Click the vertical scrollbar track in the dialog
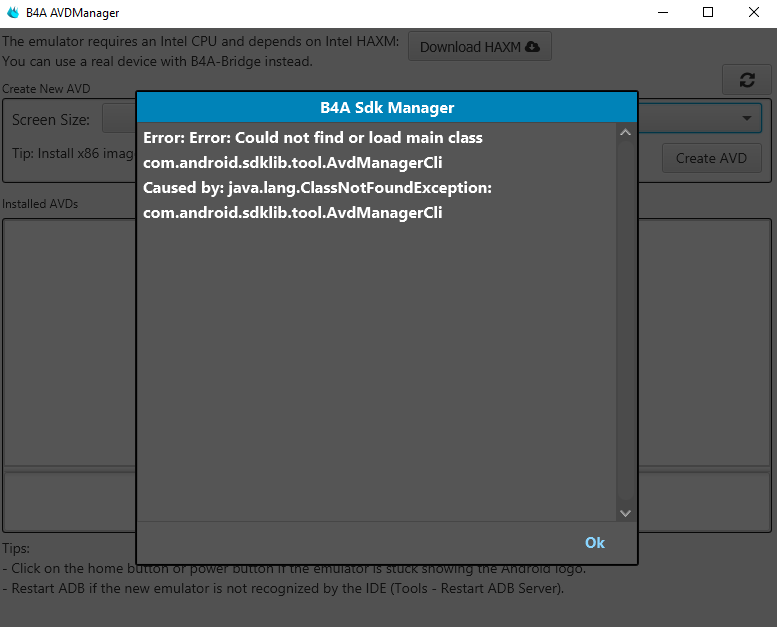 tap(625, 322)
